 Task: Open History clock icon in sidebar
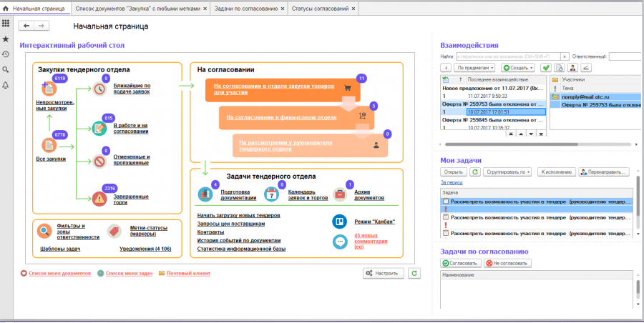tap(6, 54)
